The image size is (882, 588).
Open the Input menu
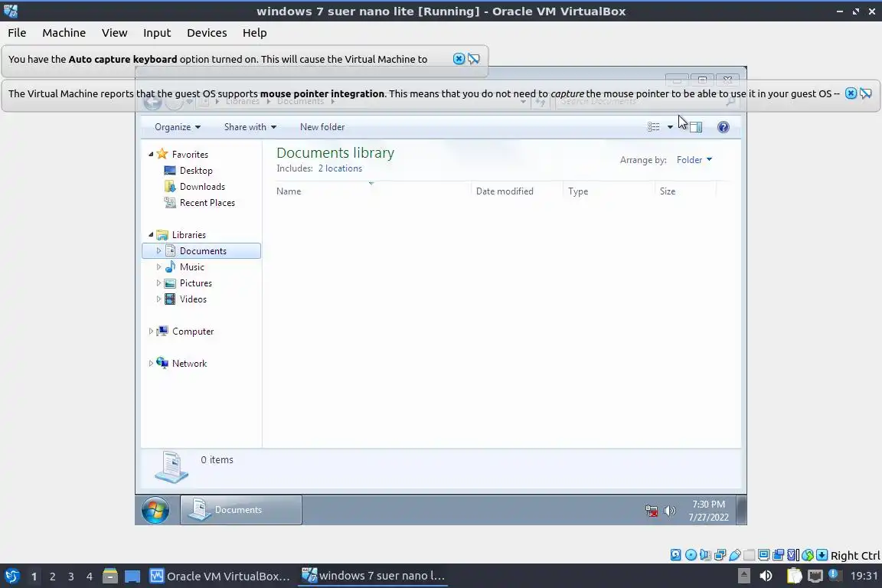tap(157, 33)
